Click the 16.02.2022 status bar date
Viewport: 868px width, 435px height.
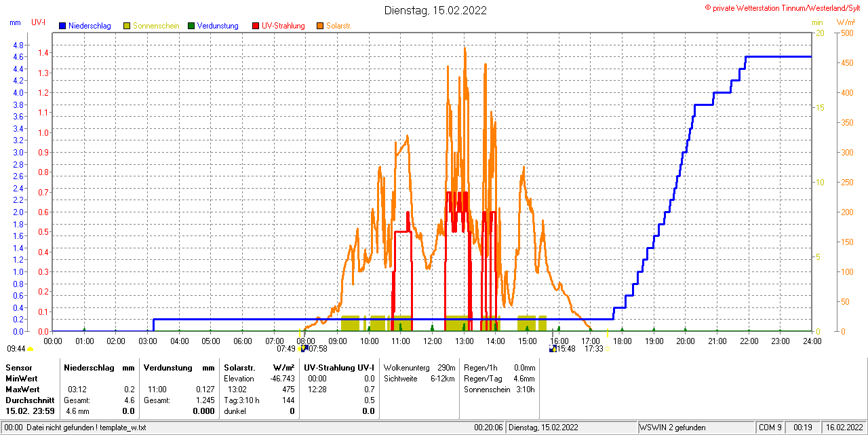(844, 428)
